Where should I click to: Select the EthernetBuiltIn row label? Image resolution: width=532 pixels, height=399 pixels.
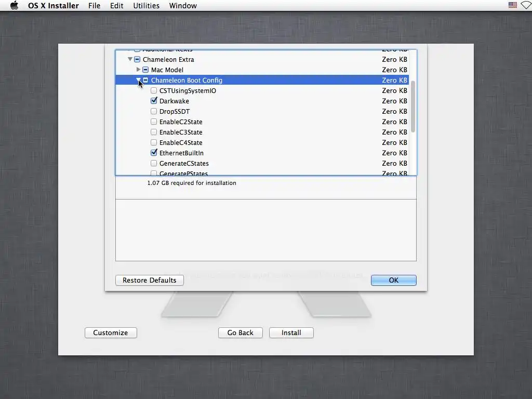pos(181,153)
